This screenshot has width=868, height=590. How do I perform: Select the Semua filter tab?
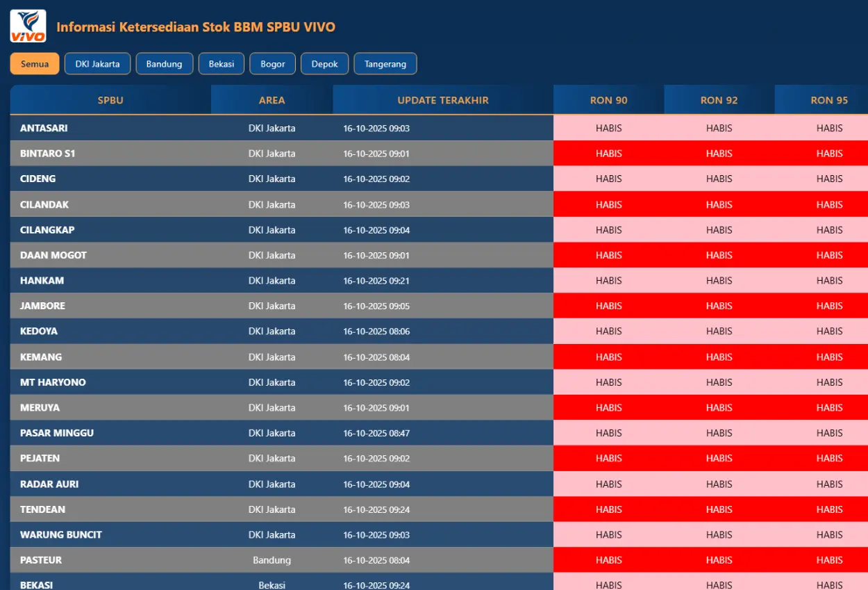point(35,64)
